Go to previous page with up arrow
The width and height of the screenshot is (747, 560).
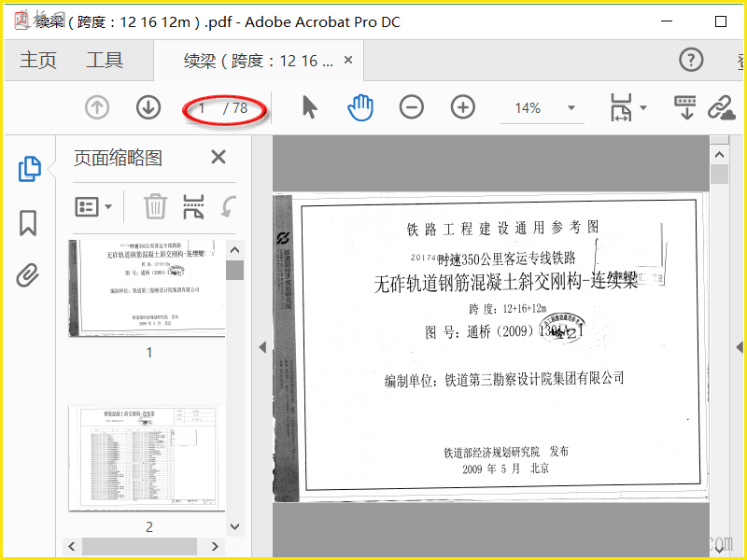pyautogui.click(x=97, y=107)
